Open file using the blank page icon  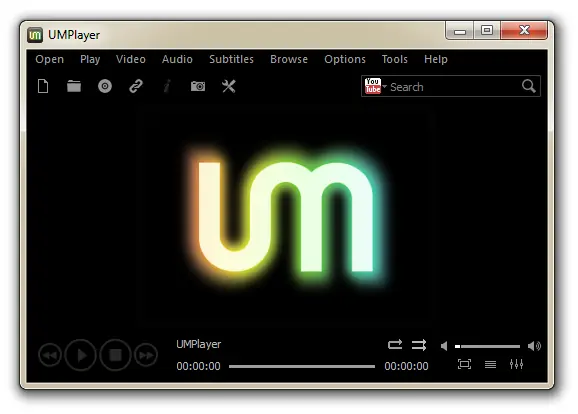tap(43, 86)
